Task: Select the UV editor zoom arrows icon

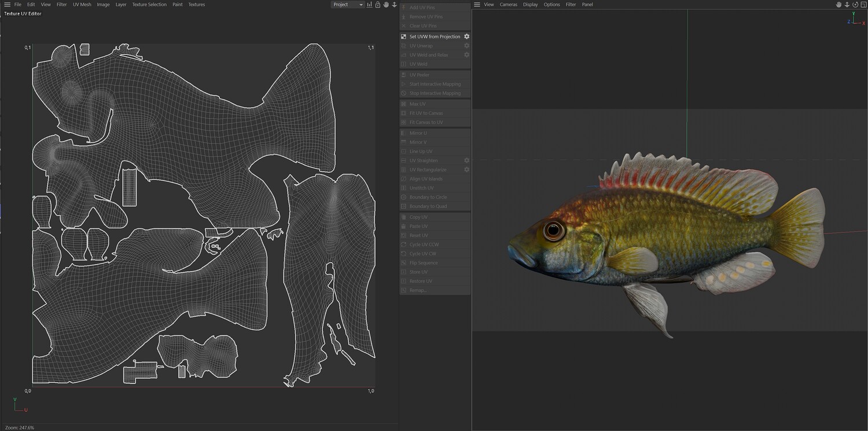Action: pos(394,5)
